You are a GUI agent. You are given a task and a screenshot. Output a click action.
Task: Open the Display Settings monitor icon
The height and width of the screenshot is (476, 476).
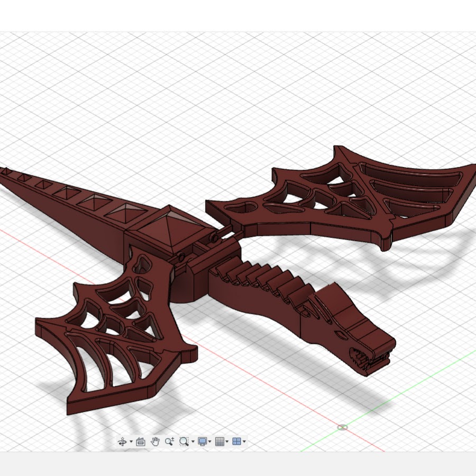pyautogui.click(x=202, y=442)
